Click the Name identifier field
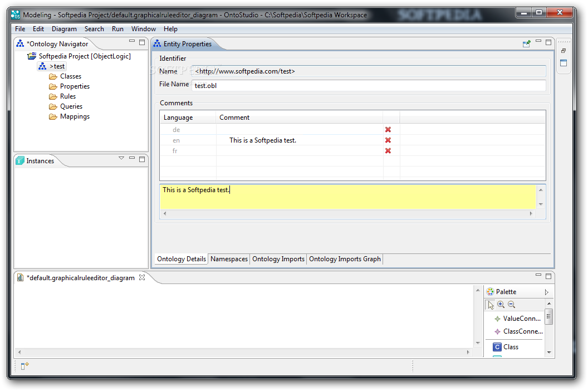Image resolution: width=588 pixels, height=391 pixels. (x=369, y=71)
